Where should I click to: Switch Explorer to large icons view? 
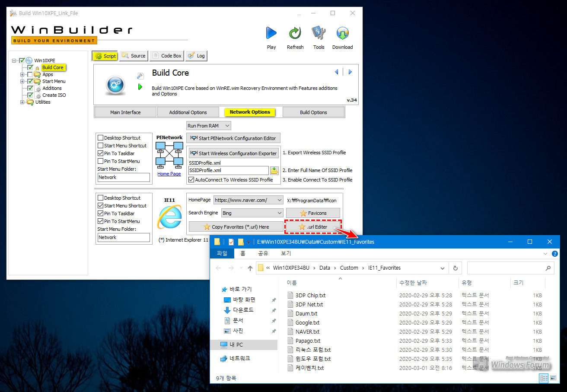pyautogui.click(x=553, y=378)
